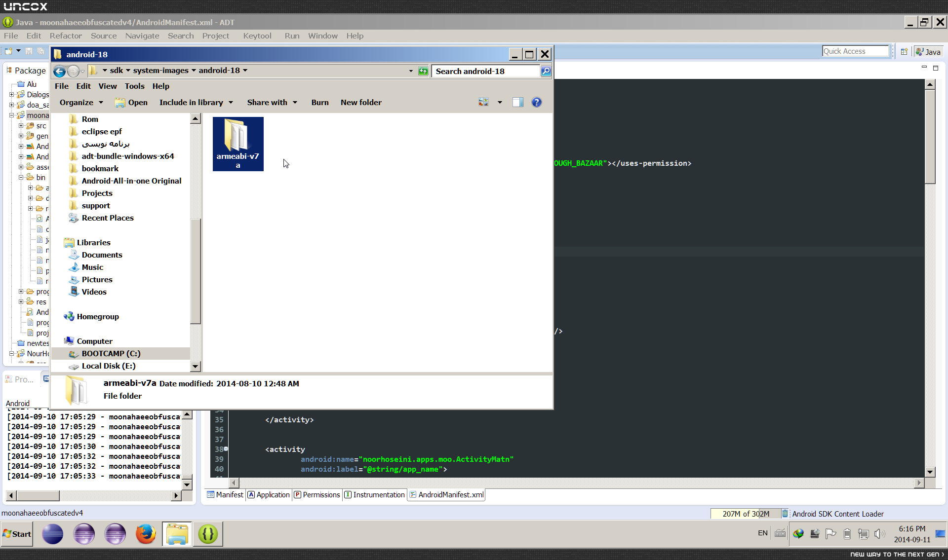Expand the src folder in Package Explorer
The height and width of the screenshot is (560, 948).
coord(21,126)
